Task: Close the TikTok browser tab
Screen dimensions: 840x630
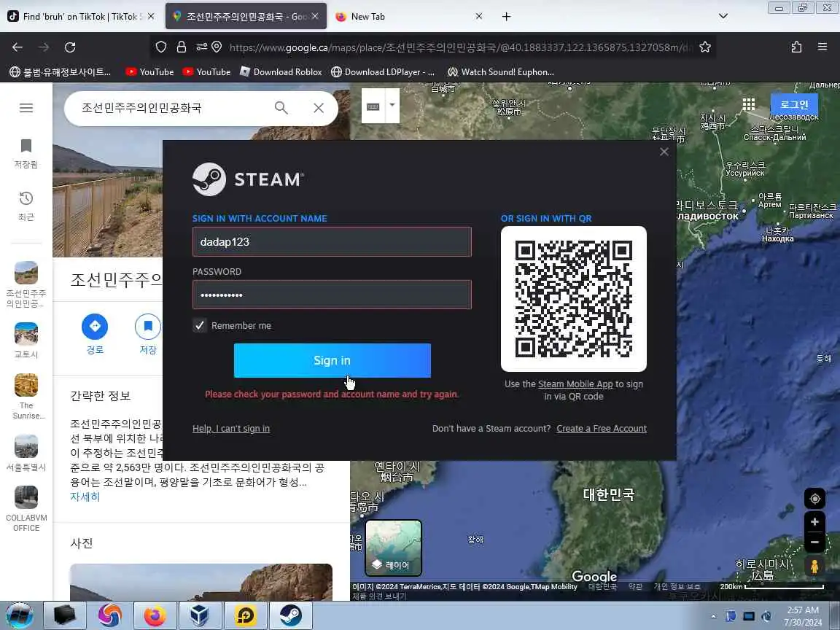Action: coord(151,17)
